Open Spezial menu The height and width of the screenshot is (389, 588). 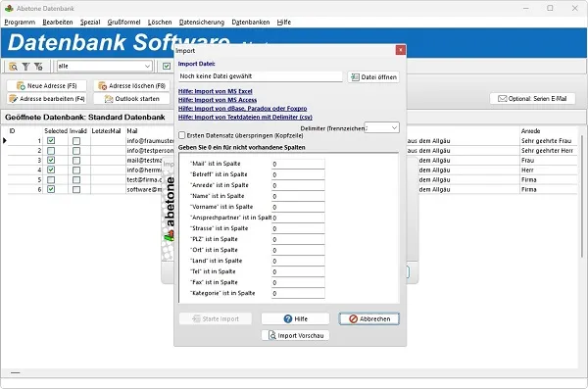tap(90, 23)
